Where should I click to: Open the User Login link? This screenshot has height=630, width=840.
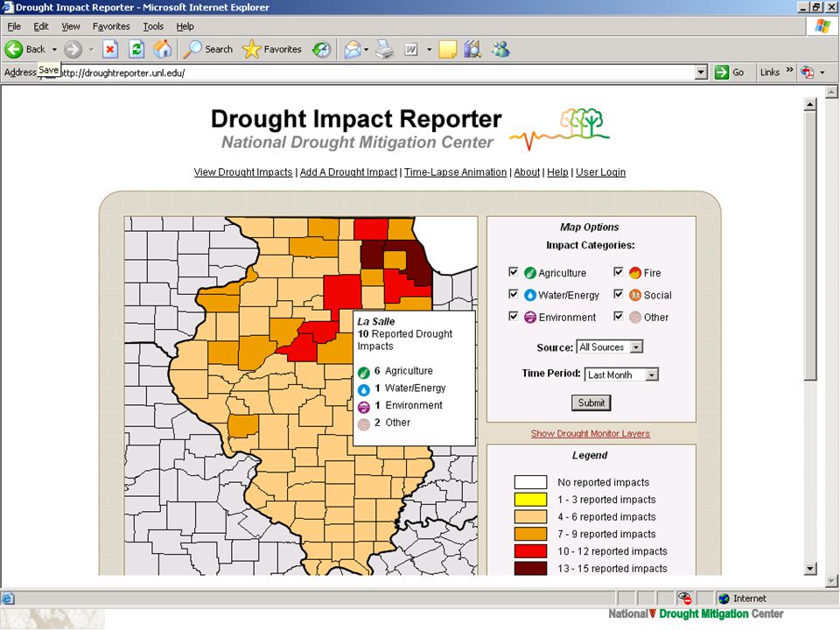tap(600, 172)
